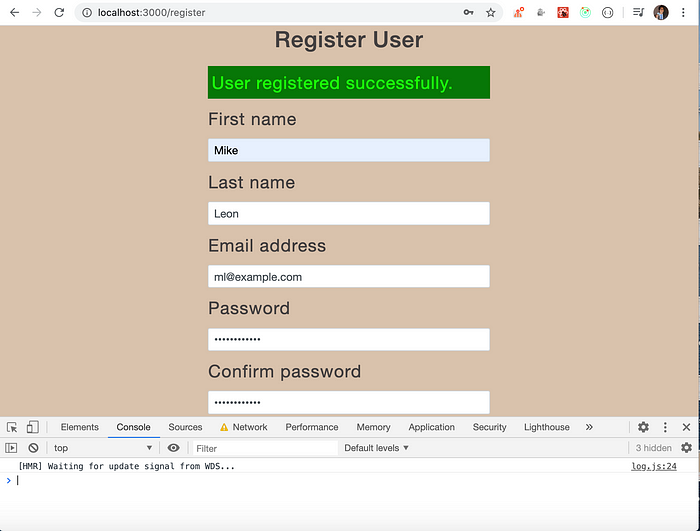Reload the current page
The height and width of the screenshot is (531, 700).
(x=59, y=13)
